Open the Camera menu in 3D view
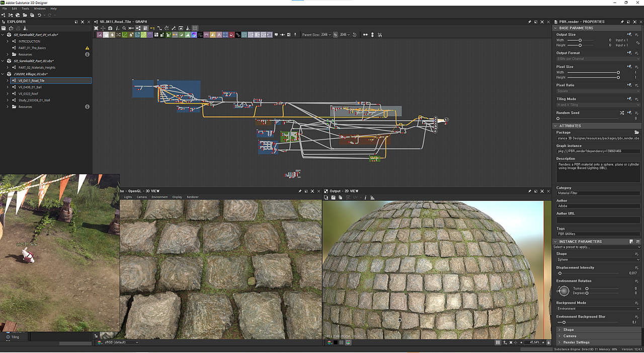This screenshot has width=644, height=353. pos(142,197)
